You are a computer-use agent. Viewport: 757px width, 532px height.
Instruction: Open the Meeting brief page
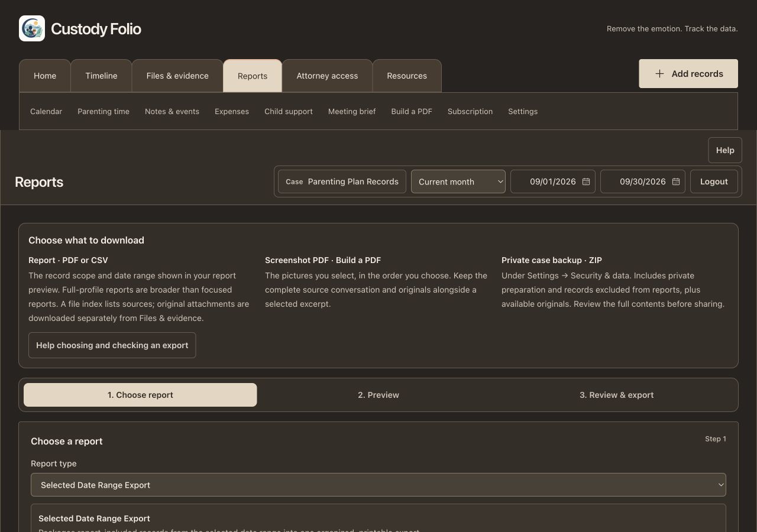click(x=352, y=111)
